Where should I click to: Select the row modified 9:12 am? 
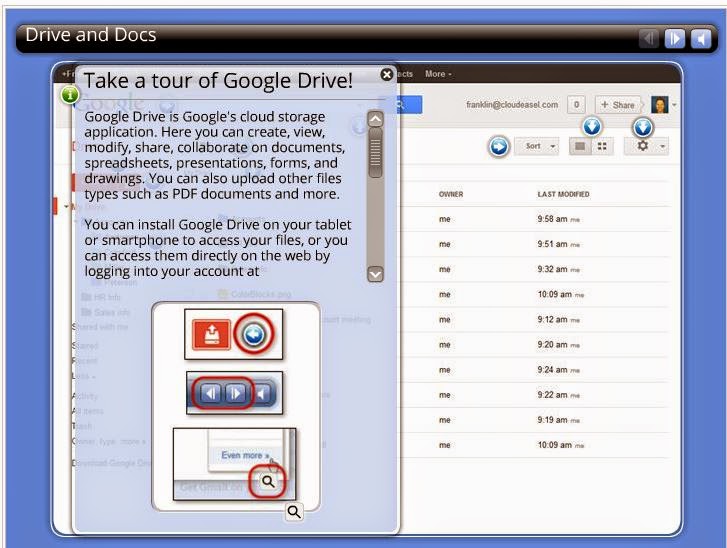coord(536,319)
